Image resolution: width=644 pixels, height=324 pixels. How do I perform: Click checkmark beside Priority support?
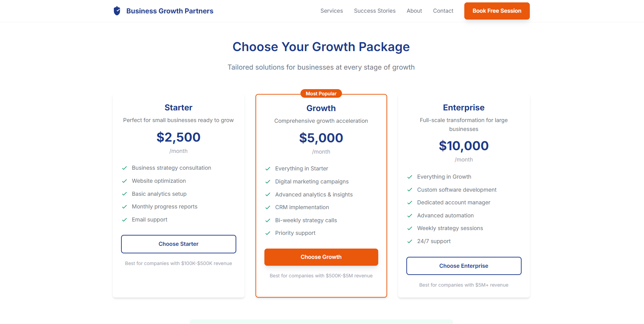click(x=268, y=233)
